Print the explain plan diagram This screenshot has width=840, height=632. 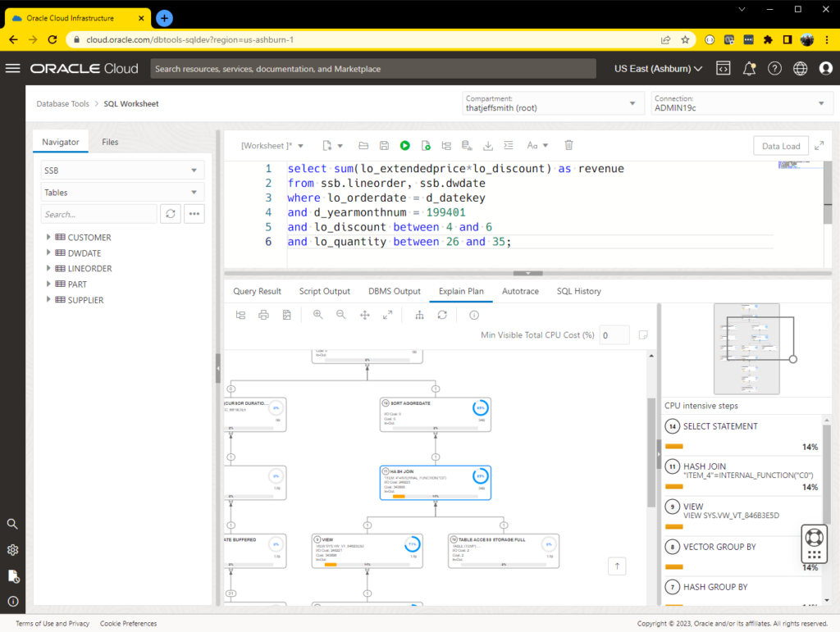click(263, 316)
